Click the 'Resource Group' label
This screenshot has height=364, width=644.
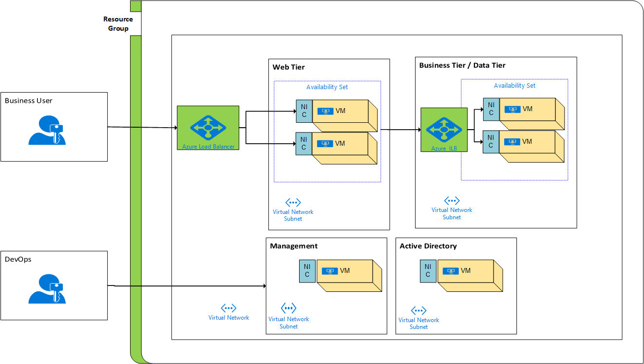pos(118,23)
